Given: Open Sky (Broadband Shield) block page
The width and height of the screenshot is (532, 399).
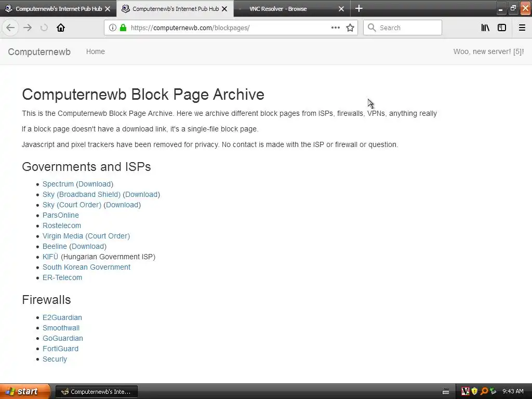Looking at the screenshot, I should pos(82,194).
